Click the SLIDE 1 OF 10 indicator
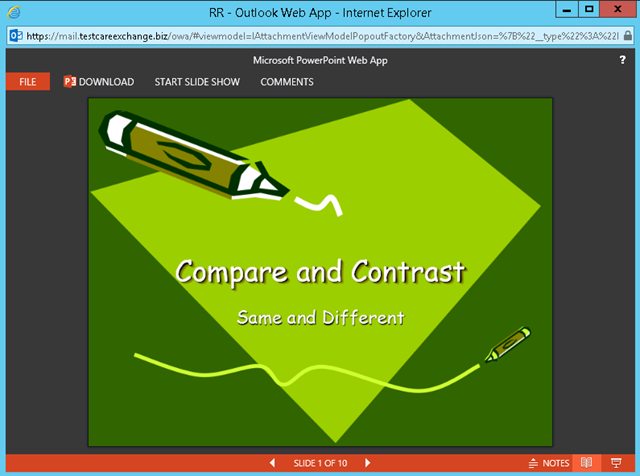This screenshot has width=640, height=476. tap(320, 463)
